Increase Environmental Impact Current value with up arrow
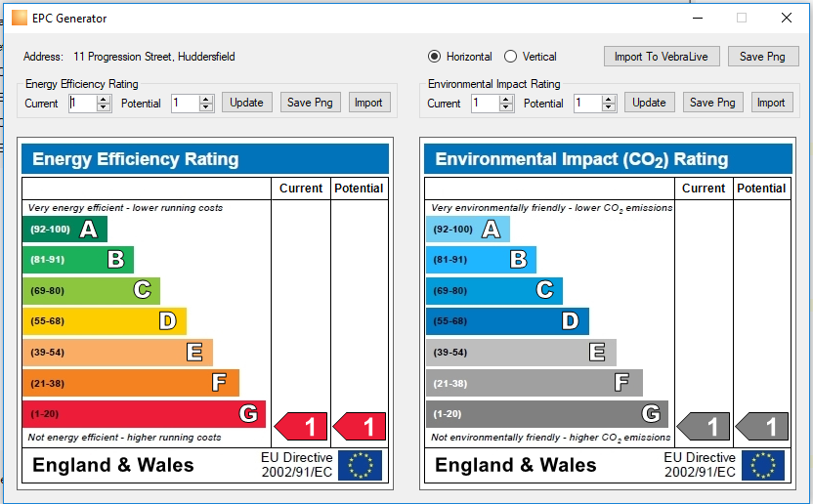 (x=505, y=99)
